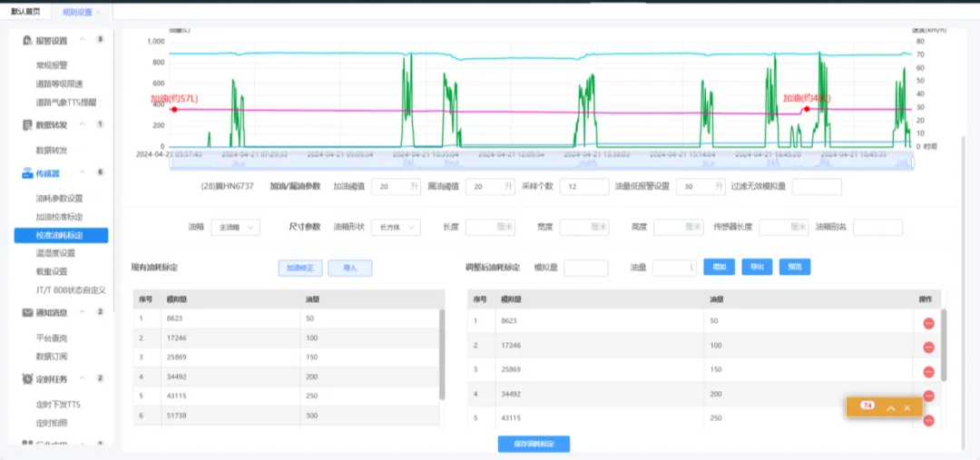Close the orange notification widget
This screenshot has width=980, height=460.
click(907, 407)
